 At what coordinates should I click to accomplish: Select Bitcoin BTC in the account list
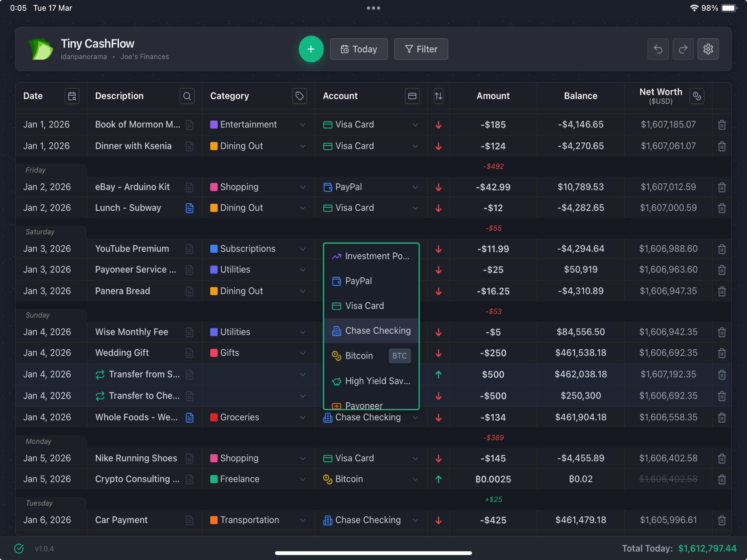pos(371,356)
